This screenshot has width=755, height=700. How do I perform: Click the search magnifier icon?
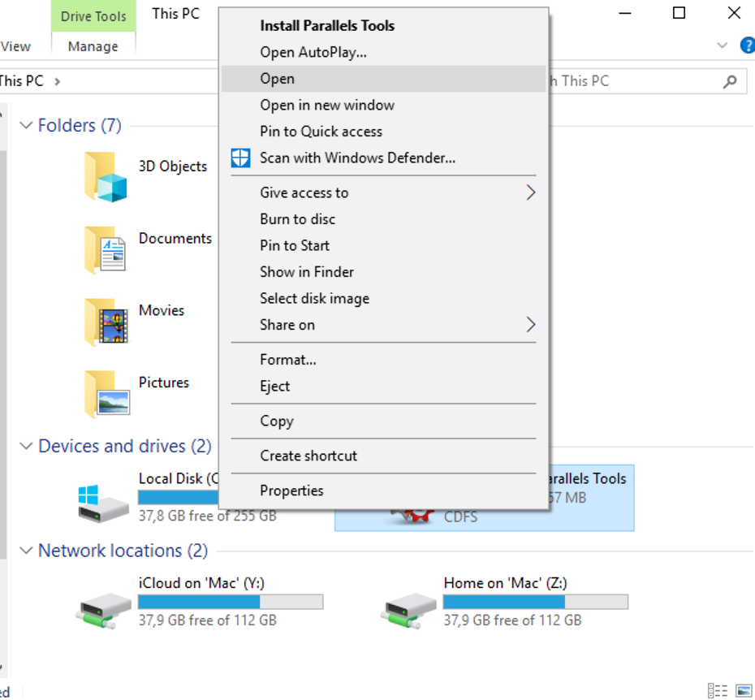click(x=730, y=81)
